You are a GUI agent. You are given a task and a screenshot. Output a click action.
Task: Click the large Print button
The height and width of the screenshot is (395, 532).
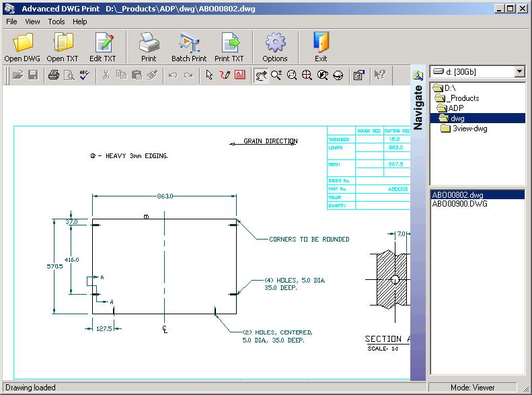click(x=148, y=47)
